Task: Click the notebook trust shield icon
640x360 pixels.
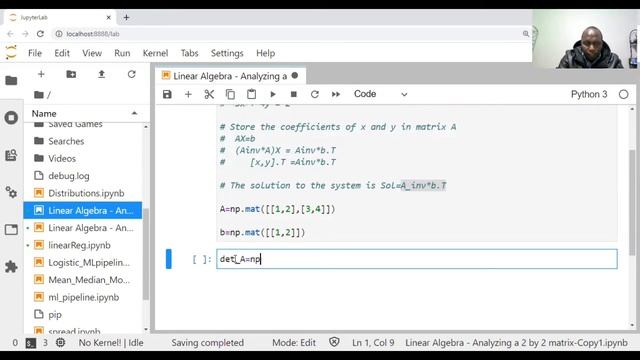Action: 334,342
